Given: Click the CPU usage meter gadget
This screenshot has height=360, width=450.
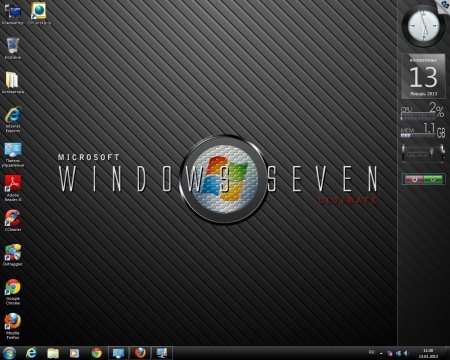Looking at the screenshot, I should (423, 111).
